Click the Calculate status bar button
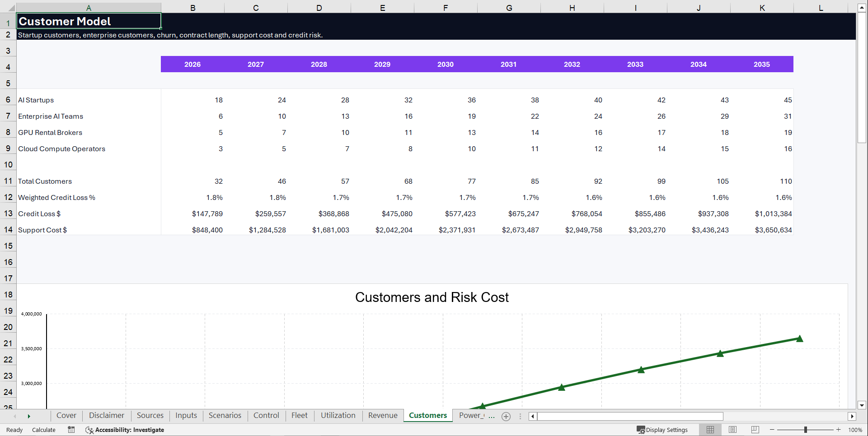 point(44,430)
